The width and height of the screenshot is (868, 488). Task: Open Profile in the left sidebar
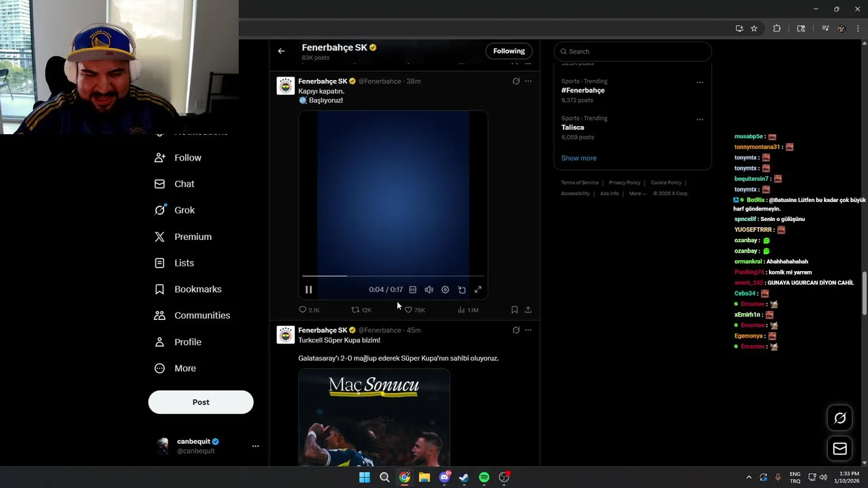click(x=178, y=342)
